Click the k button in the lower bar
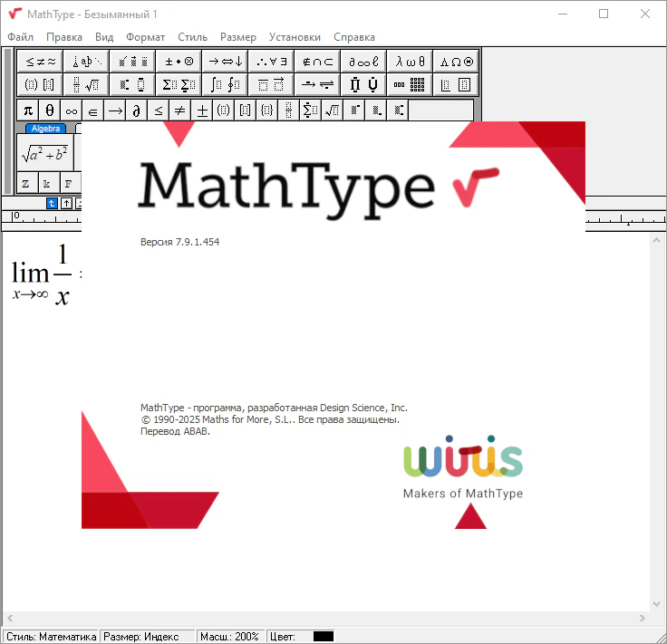 pyautogui.click(x=46, y=183)
